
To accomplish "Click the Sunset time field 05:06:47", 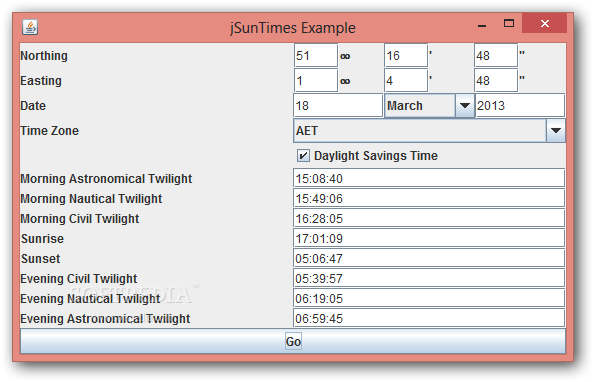I will (x=429, y=258).
